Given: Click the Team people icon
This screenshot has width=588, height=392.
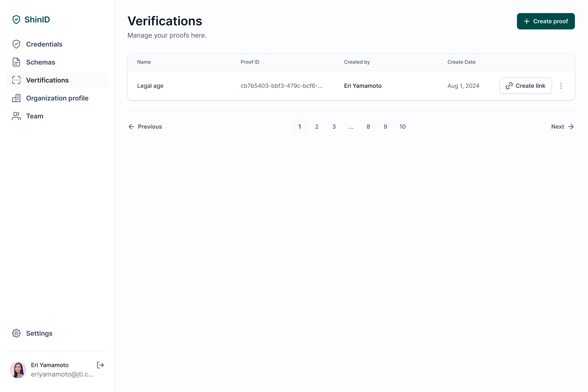Looking at the screenshot, I should (16, 116).
